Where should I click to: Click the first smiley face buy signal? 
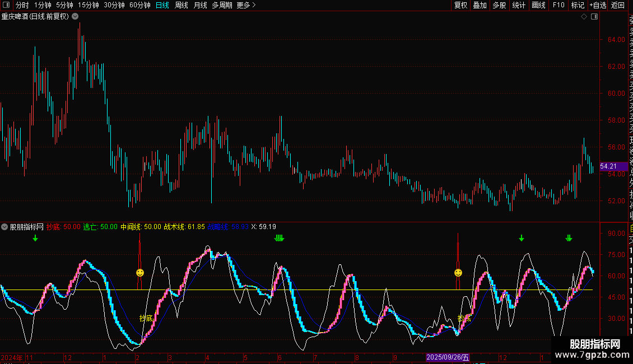[x=140, y=273]
